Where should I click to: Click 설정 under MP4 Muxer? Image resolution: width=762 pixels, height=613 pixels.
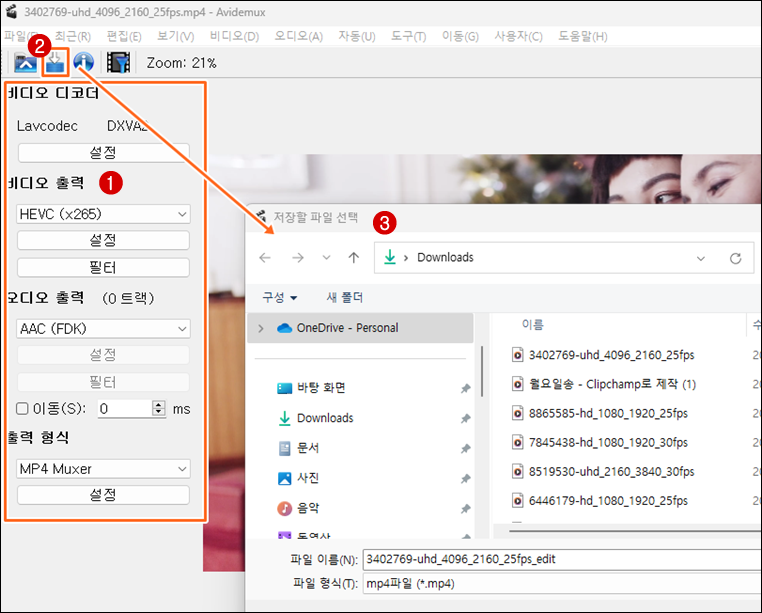[103, 495]
